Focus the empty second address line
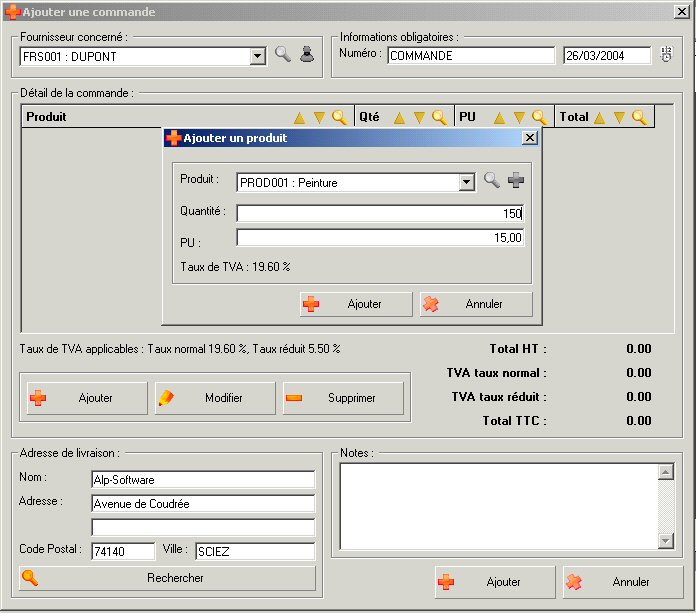Viewport: 696px width, 613px height. coord(203,528)
